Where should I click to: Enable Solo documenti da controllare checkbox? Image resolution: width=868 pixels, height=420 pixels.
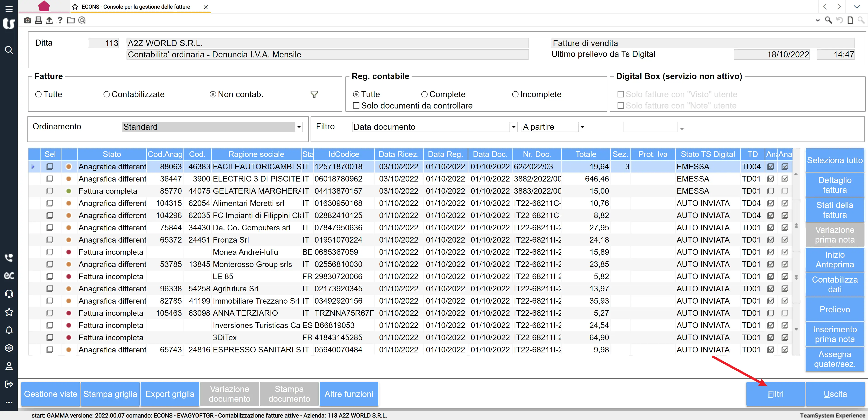click(356, 106)
